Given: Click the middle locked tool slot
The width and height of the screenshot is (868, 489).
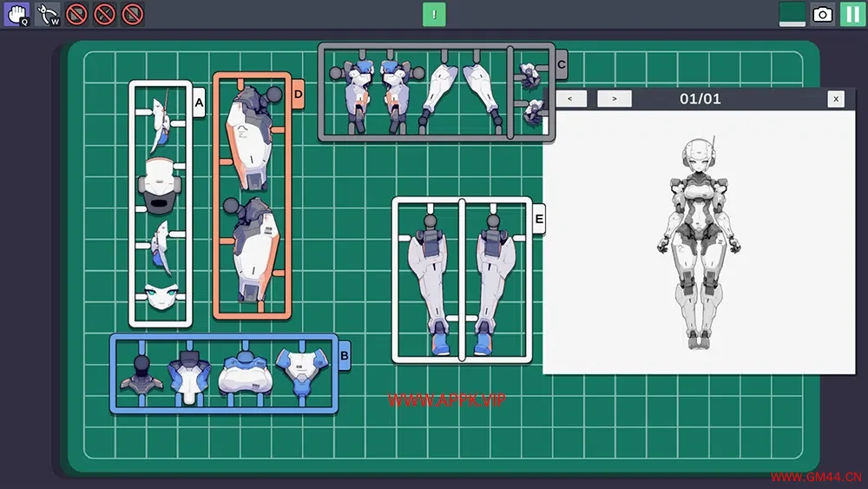Looking at the screenshot, I should (105, 14).
